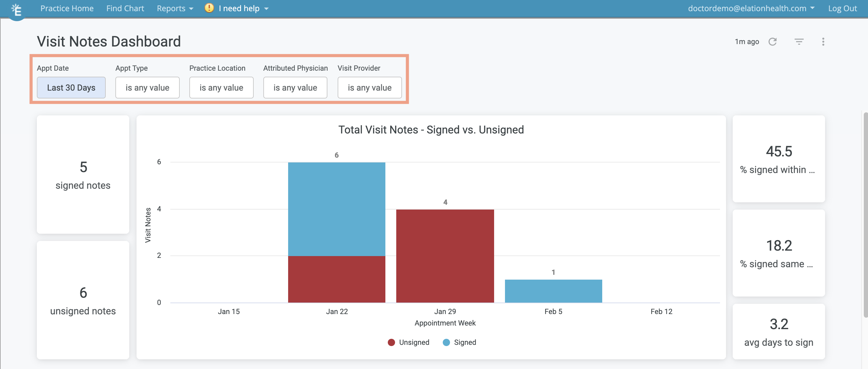The image size is (868, 369).
Task: Click the yellow help alert icon
Action: tap(209, 8)
